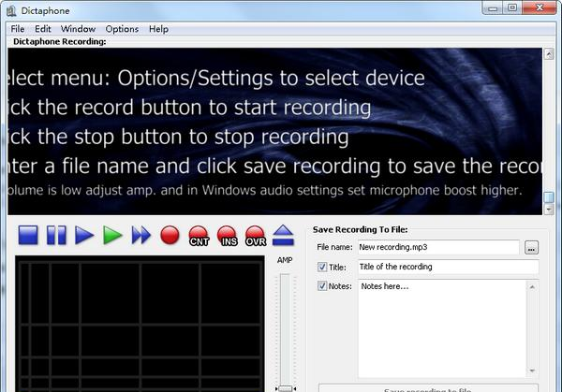
Task: Click the 'Dictaphone Recording:' label
Action: 60,41
